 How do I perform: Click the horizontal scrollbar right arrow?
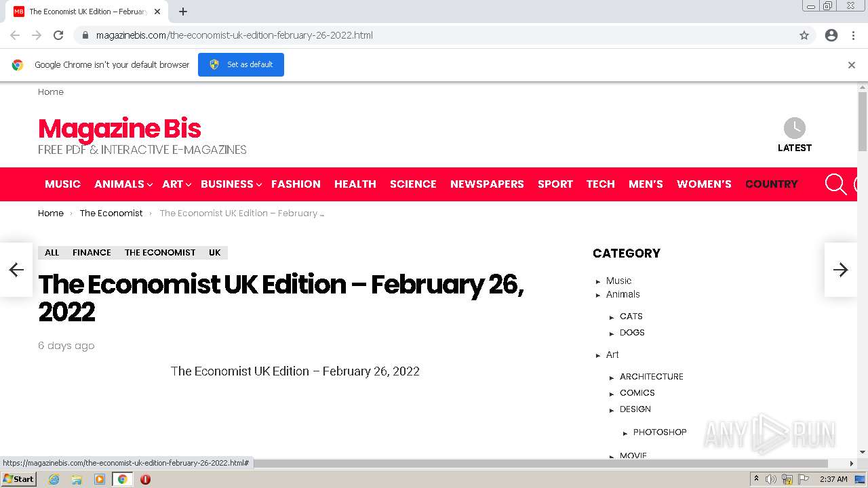tap(852, 464)
